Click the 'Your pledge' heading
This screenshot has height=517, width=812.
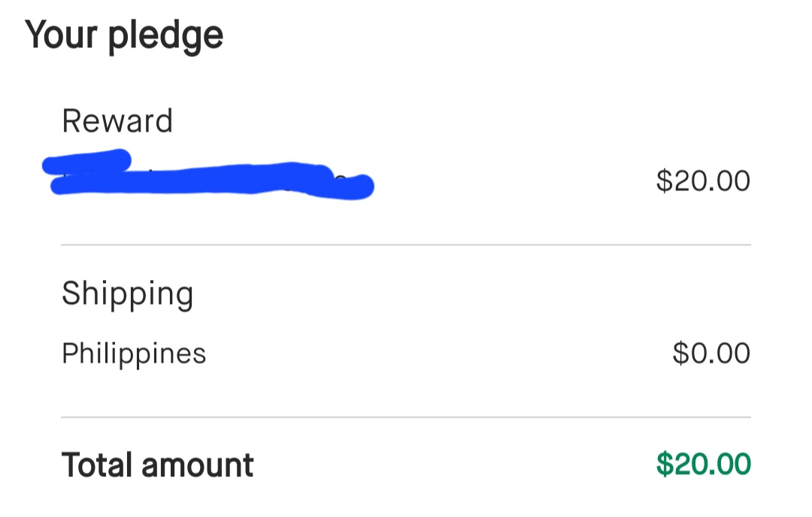[x=124, y=35]
